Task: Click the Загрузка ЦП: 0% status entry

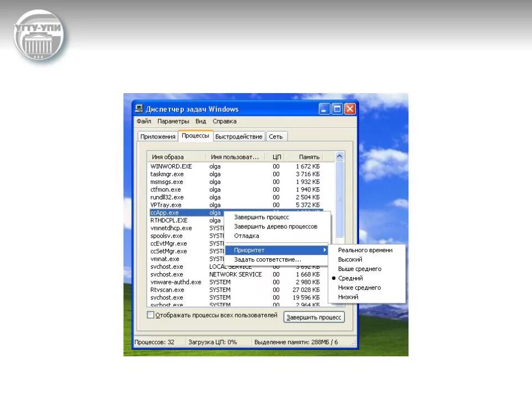Action: tap(213, 342)
